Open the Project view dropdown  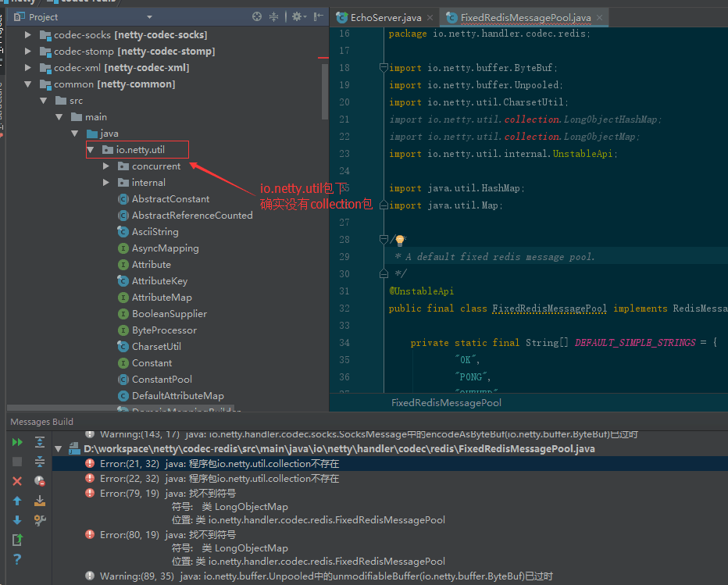pyautogui.click(x=149, y=17)
